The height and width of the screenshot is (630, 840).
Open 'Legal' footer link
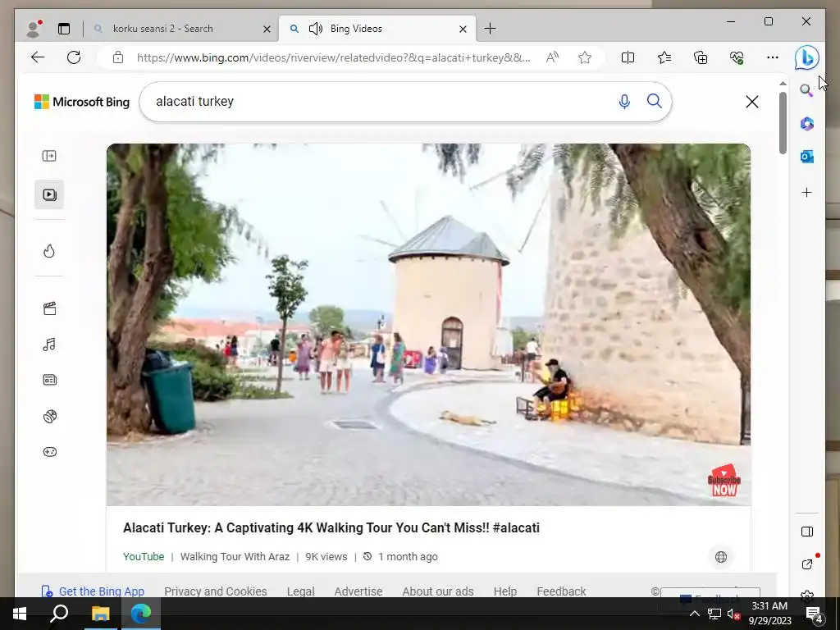tap(300, 591)
